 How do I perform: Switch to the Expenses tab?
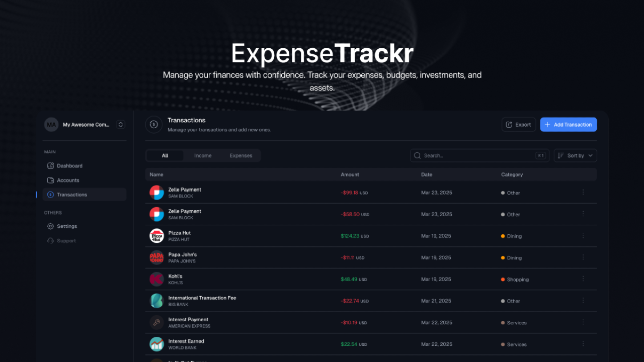(x=241, y=155)
